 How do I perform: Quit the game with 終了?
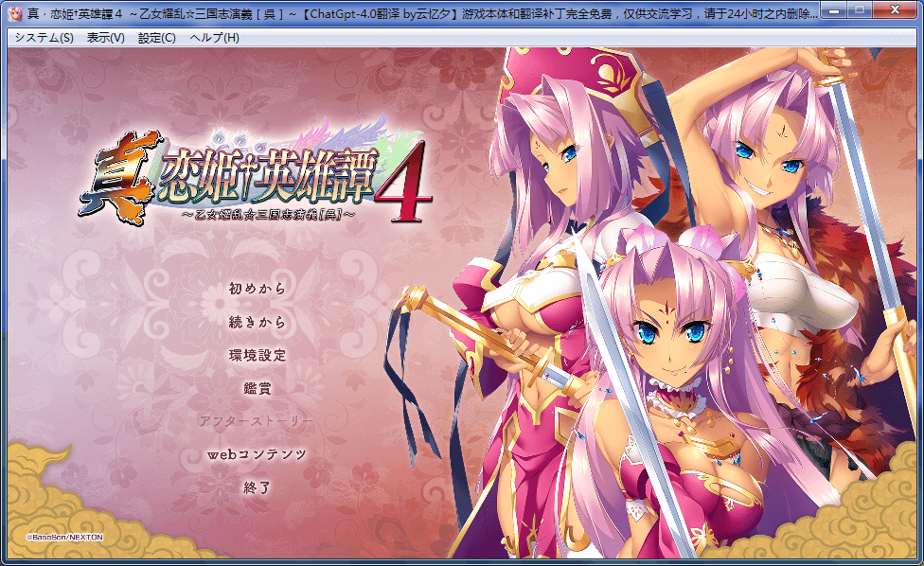257,488
